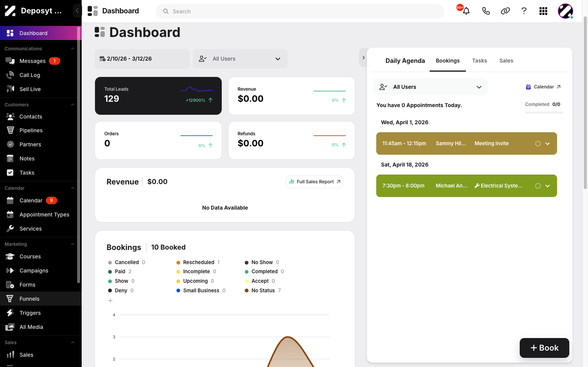Image resolution: width=588 pixels, height=367 pixels.
Task: Switch to the Tasks tab in agenda
Action: [x=479, y=61]
